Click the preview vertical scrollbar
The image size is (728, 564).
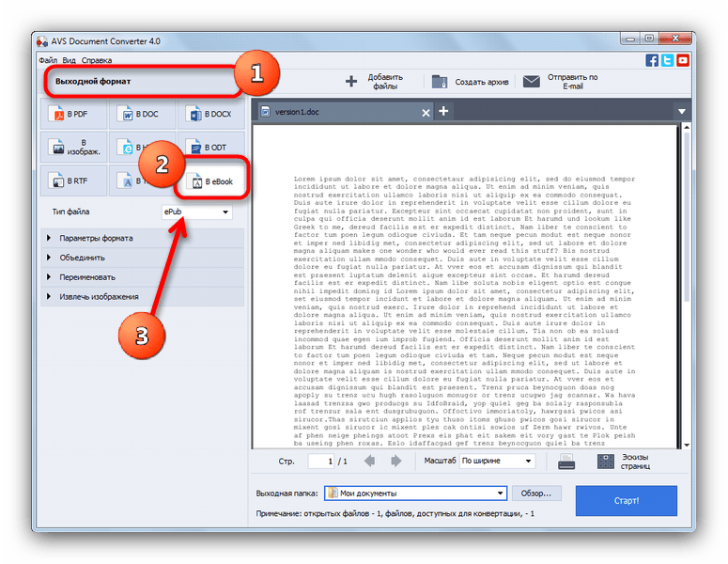tap(687, 216)
